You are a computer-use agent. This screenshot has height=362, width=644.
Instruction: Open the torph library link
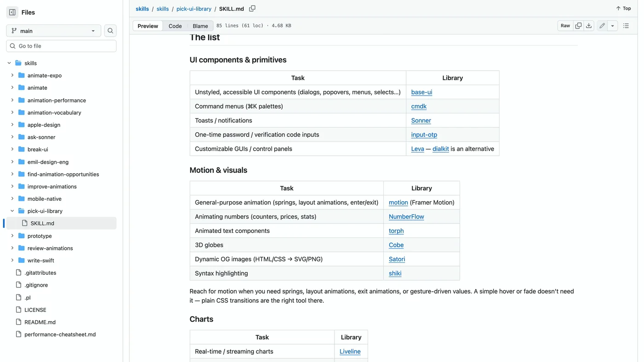(396, 231)
